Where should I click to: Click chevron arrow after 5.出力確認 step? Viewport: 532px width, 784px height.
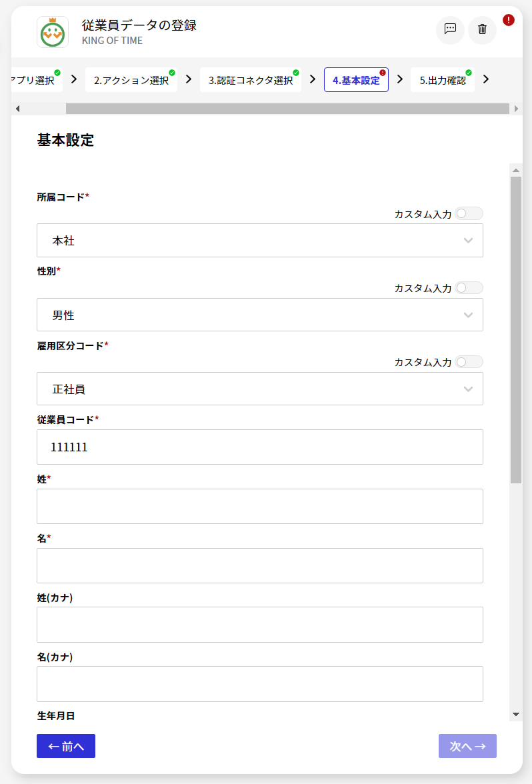(485, 79)
